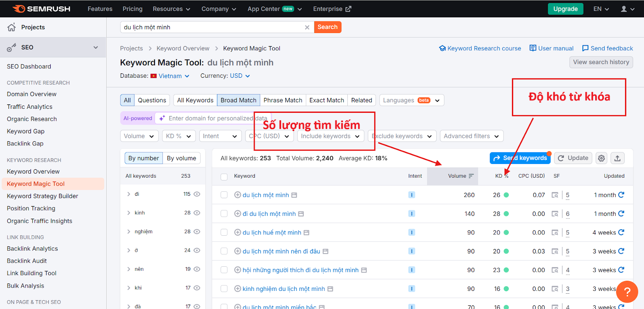Open the SEO key icon section
This screenshot has height=309, width=644.
11,48
